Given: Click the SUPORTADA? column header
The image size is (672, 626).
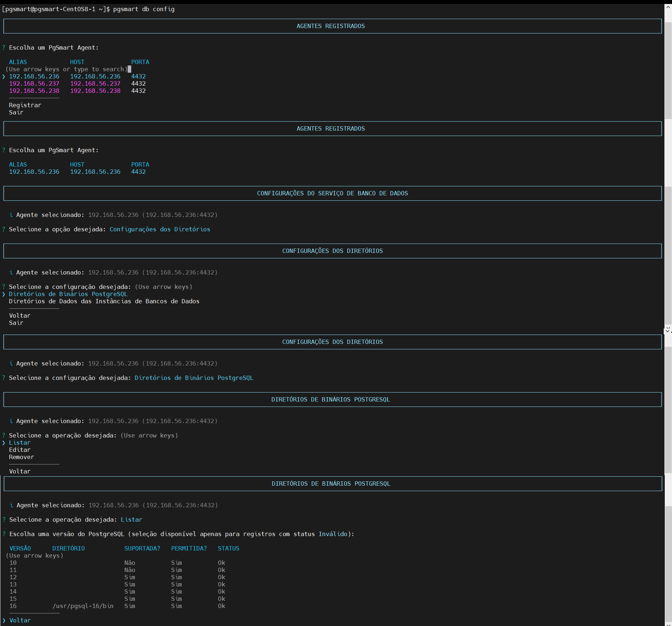Looking at the screenshot, I should click(x=142, y=548).
